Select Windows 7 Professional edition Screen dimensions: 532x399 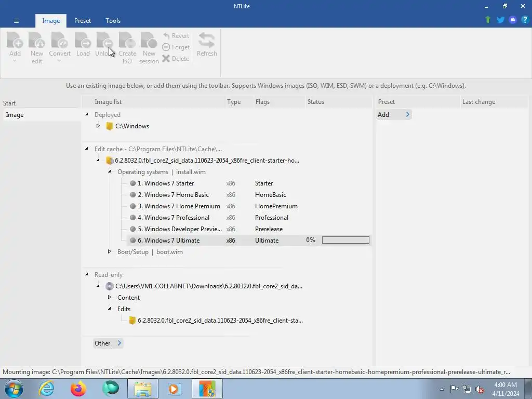(174, 218)
